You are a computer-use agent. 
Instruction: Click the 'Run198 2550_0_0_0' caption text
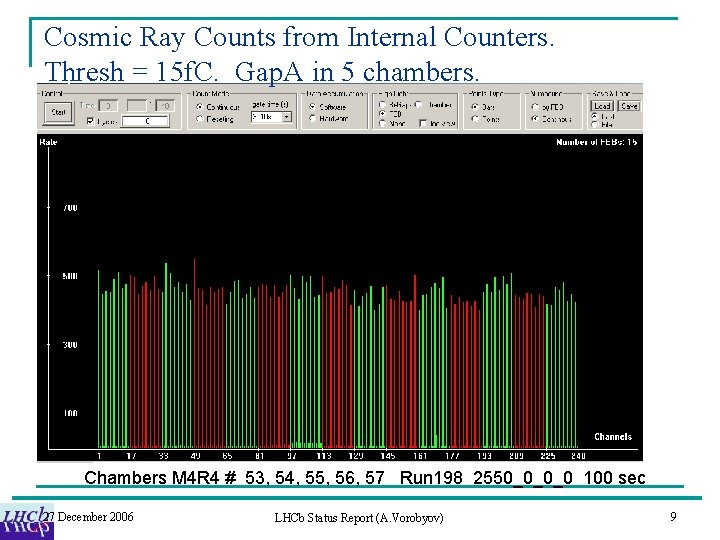tap(486, 478)
